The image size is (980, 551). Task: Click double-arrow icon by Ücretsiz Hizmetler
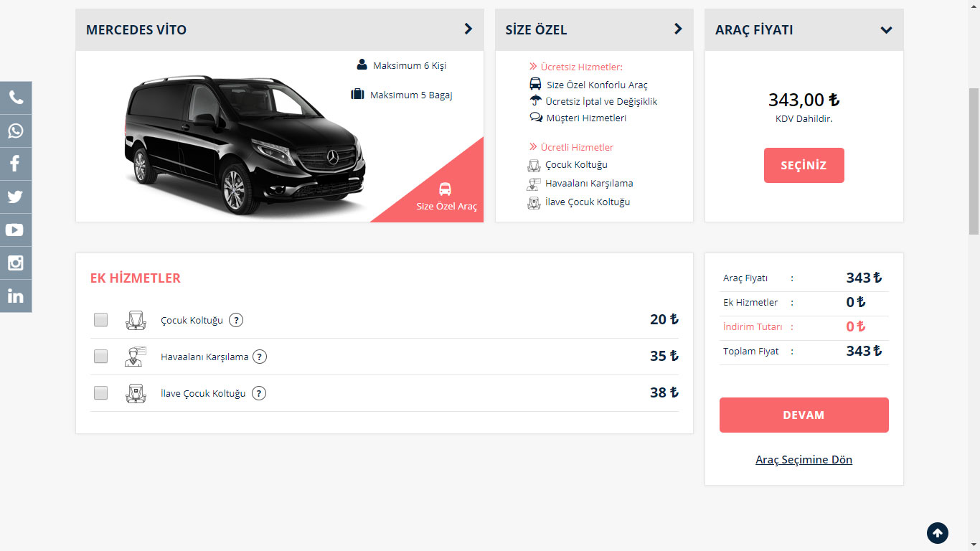533,67
